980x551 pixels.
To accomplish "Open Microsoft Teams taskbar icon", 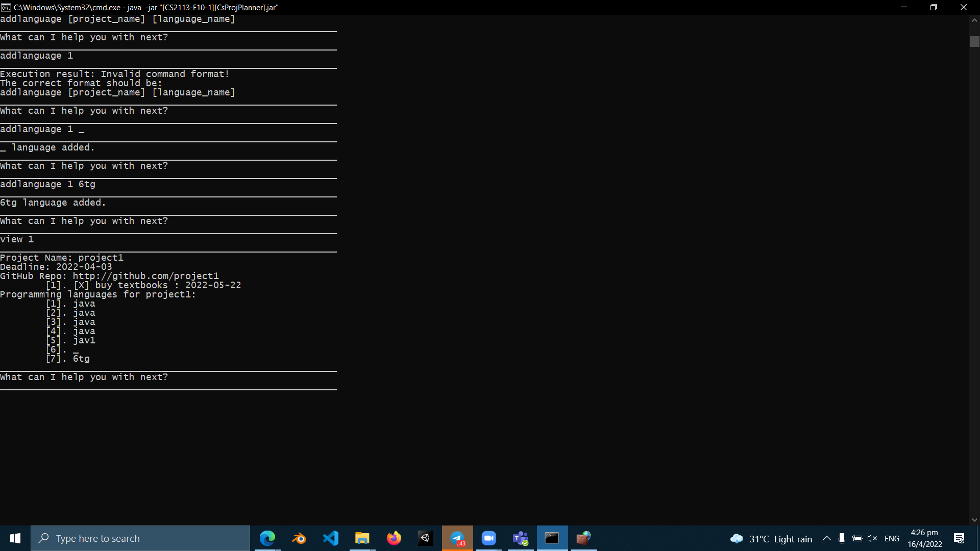I will (x=521, y=538).
